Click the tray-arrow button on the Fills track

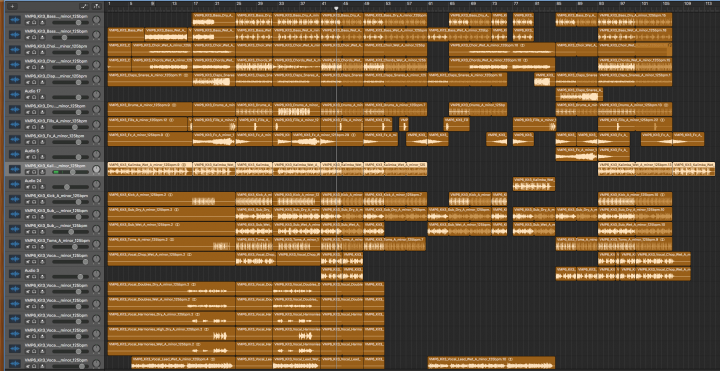42,127
